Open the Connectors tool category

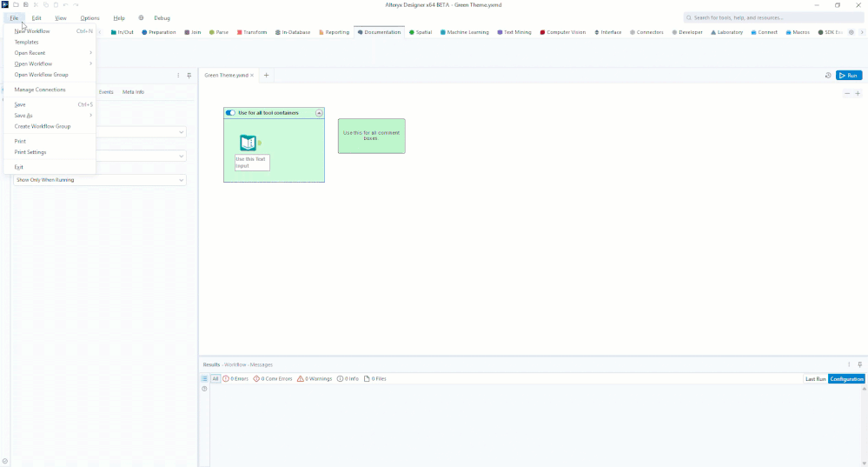(x=646, y=32)
